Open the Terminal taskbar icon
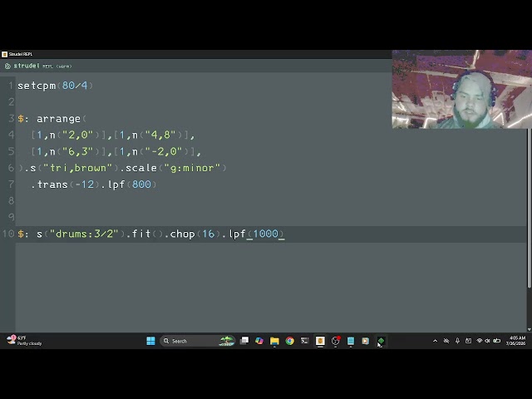Image resolution: width=532 pixels, height=399 pixels. tap(305, 341)
